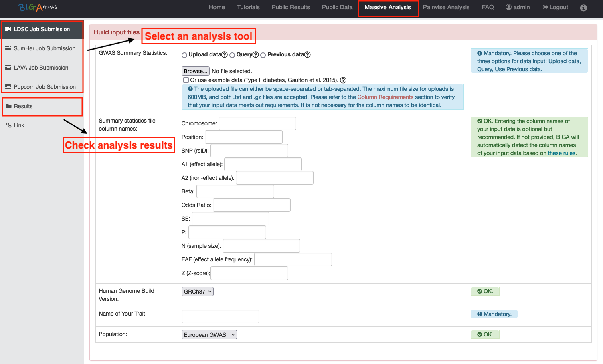Open SumHer Job Submission in sidebar
Image resolution: width=603 pixels, height=364 pixels.
click(x=44, y=48)
